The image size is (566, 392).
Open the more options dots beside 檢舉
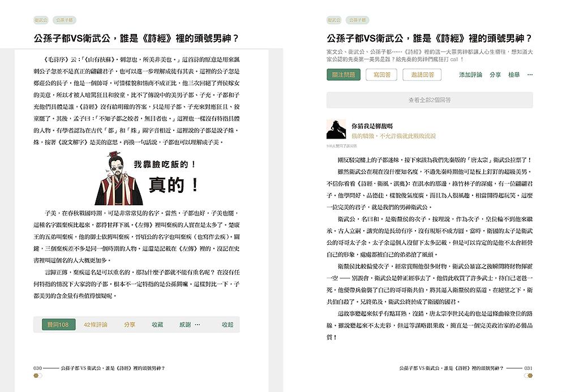coord(530,75)
